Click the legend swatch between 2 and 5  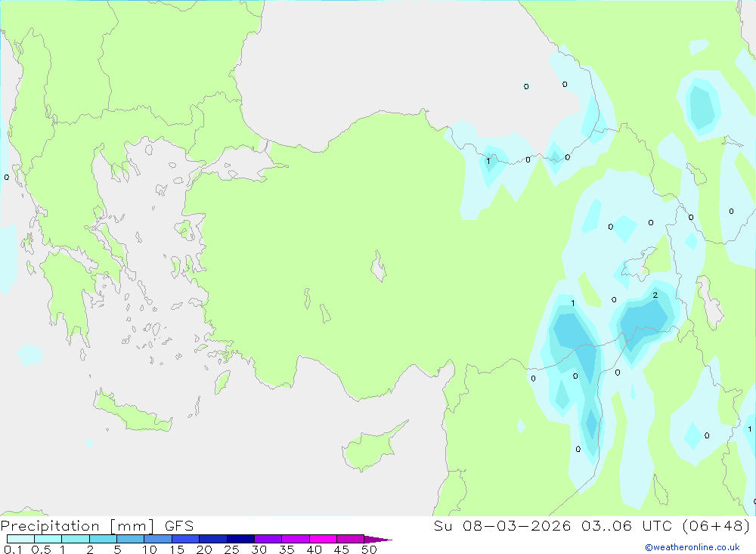pos(103,539)
